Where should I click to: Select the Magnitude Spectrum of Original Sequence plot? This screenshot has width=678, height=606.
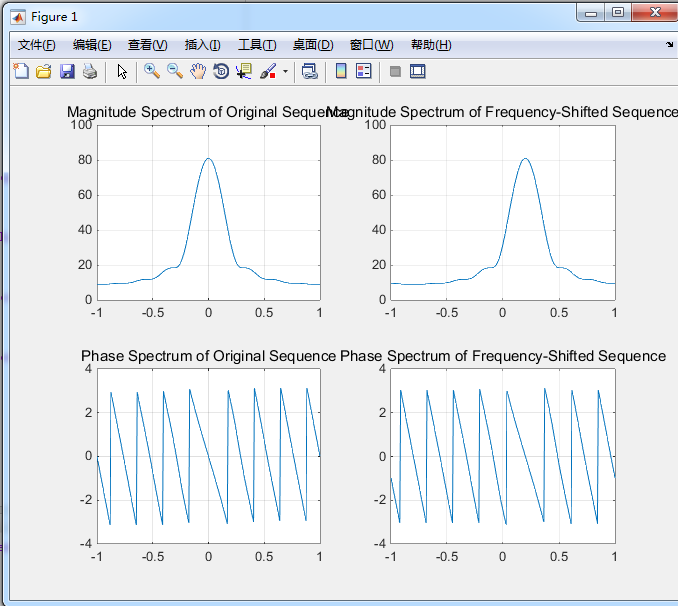(209, 213)
